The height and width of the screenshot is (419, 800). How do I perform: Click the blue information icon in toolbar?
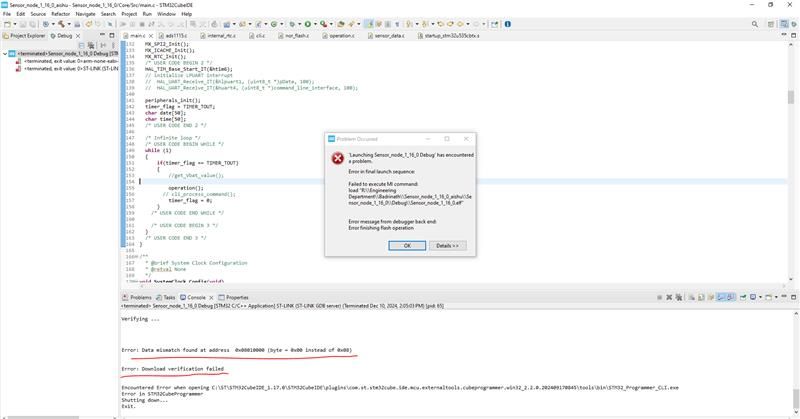point(508,24)
